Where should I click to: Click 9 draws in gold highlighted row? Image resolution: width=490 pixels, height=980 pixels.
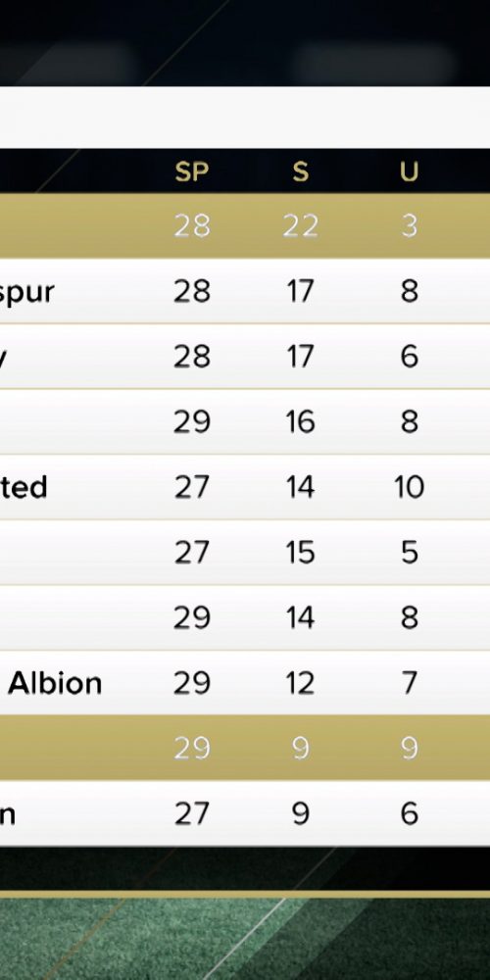[x=410, y=748]
